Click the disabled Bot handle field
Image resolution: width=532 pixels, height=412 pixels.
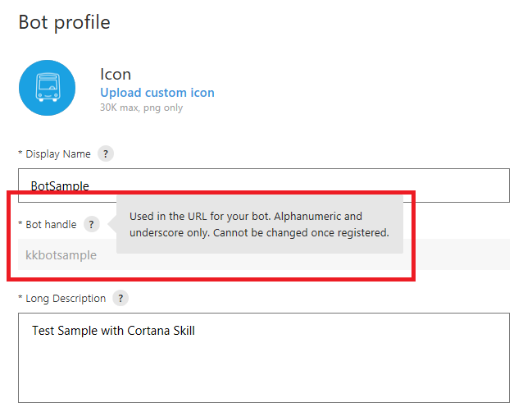tap(66, 255)
